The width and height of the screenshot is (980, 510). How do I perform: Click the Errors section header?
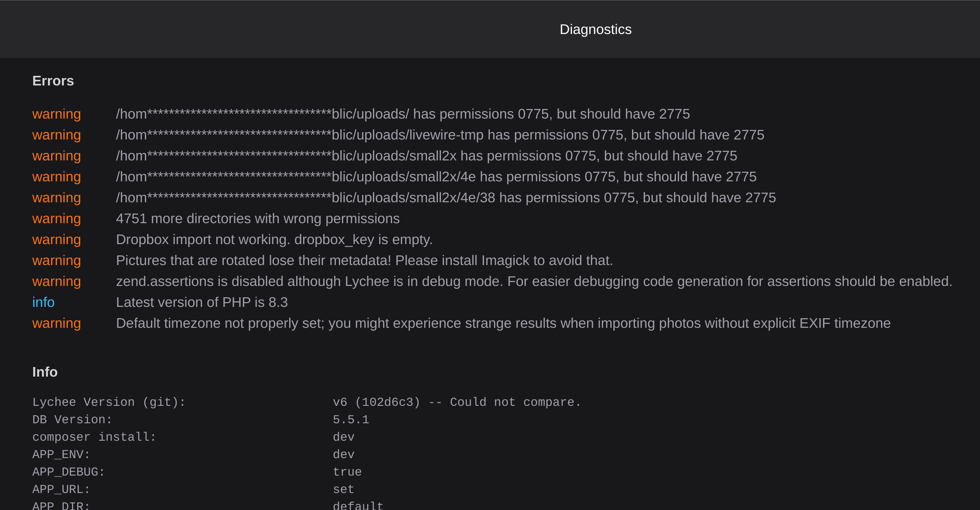click(53, 80)
